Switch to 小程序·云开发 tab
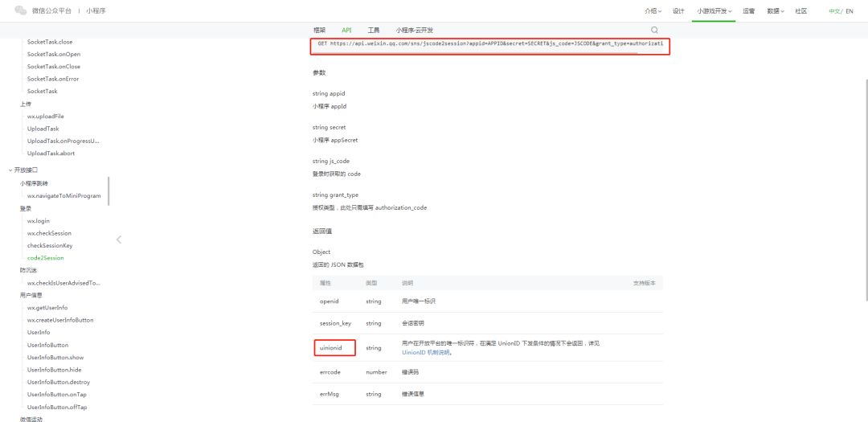Image resolution: width=868 pixels, height=422 pixels. (x=415, y=31)
